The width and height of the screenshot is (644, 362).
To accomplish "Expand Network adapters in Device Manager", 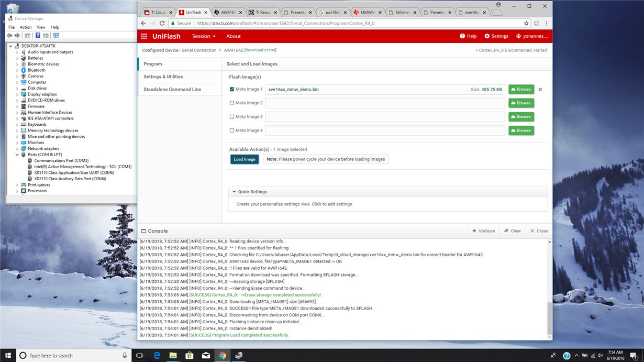I will coord(17,148).
